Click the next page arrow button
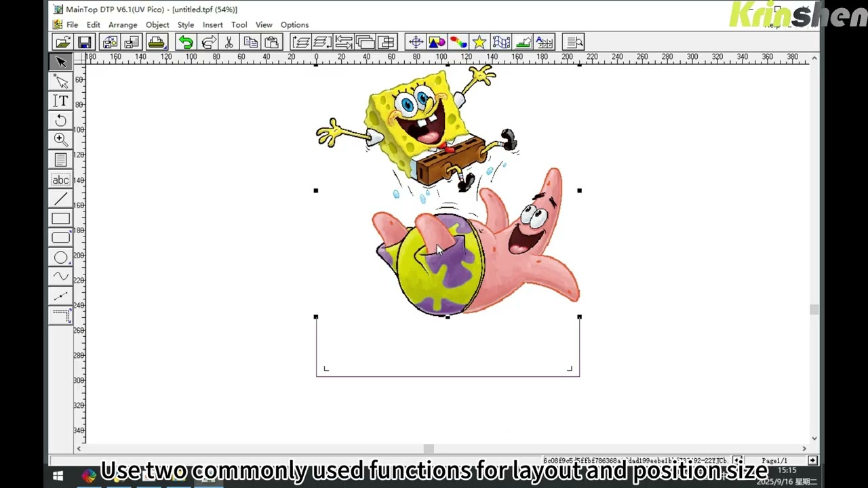868x488 pixels. tap(812, 461)
